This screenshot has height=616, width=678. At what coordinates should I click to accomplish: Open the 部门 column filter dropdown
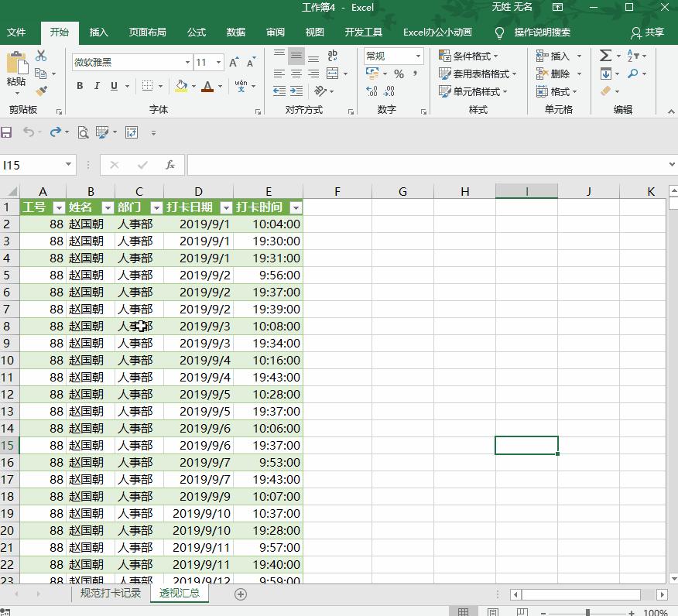156,207
